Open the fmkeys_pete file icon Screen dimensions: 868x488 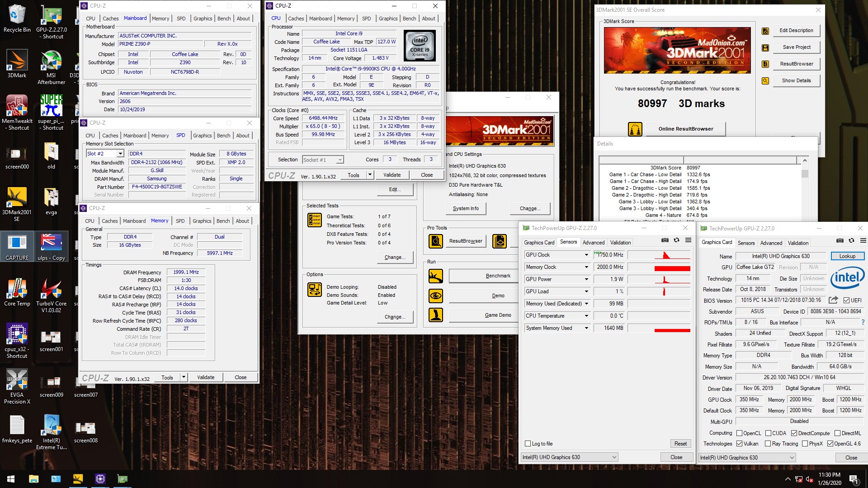(17, 429)
